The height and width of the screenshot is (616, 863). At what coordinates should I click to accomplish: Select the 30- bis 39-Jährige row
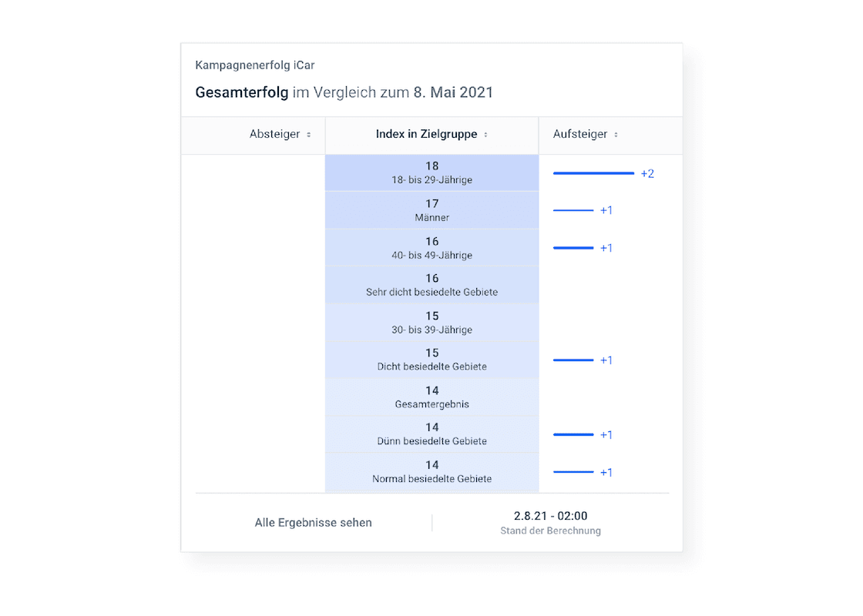tap(431, 323)
